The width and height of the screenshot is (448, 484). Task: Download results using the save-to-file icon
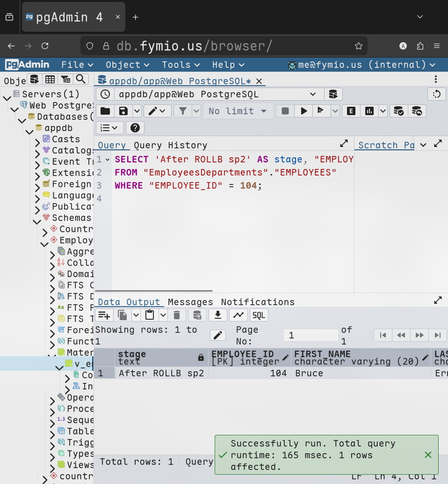[217, 315]
